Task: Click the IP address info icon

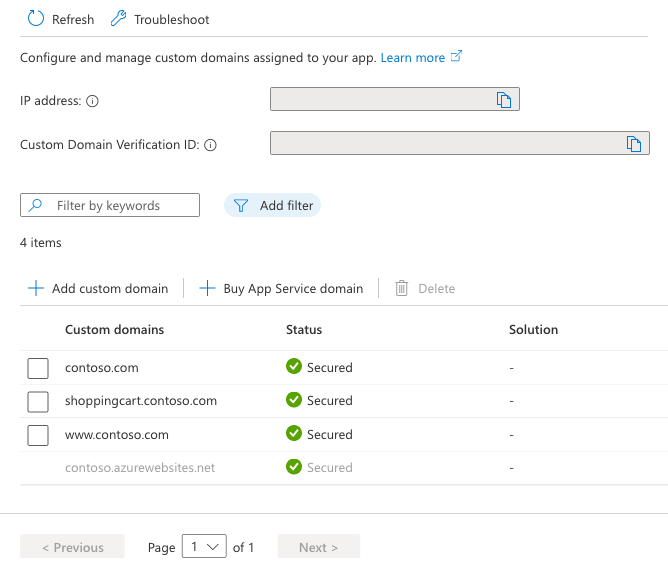Action: [93, 101]
